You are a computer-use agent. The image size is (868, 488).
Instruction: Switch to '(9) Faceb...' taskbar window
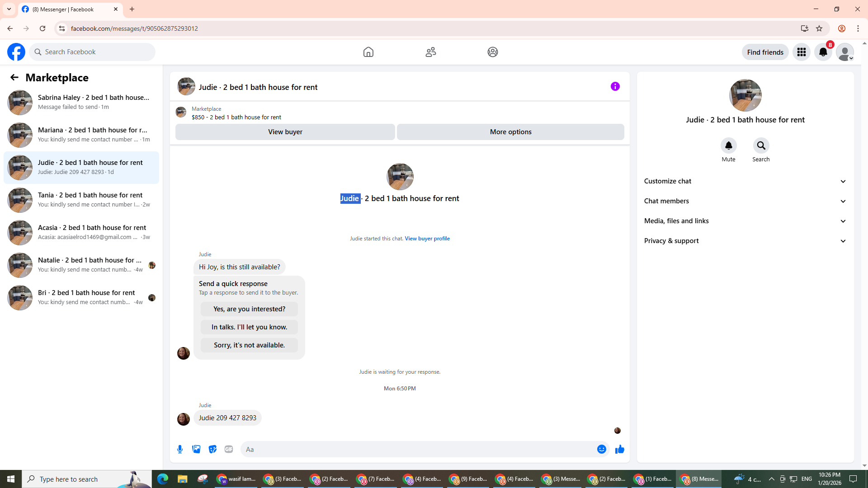pos(468,479)
